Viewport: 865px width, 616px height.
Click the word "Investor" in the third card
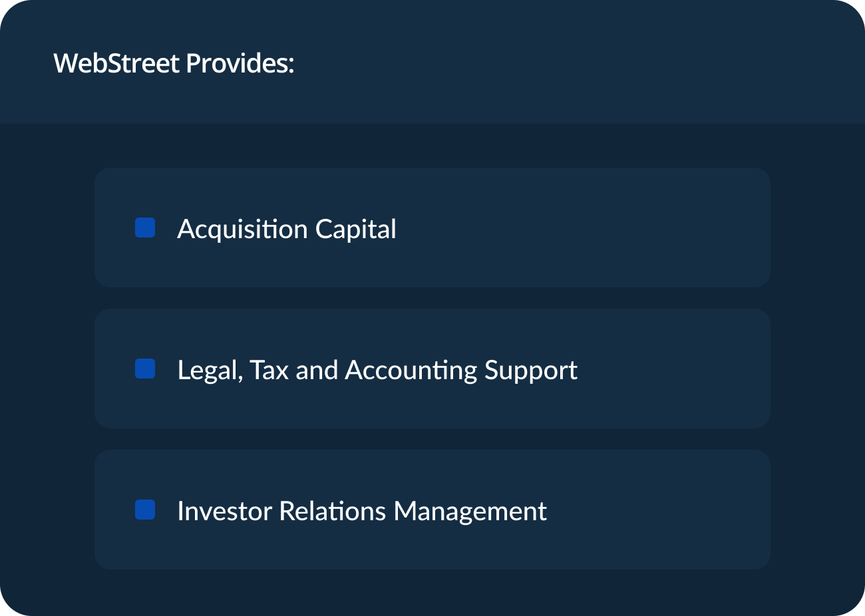(225, 511)
